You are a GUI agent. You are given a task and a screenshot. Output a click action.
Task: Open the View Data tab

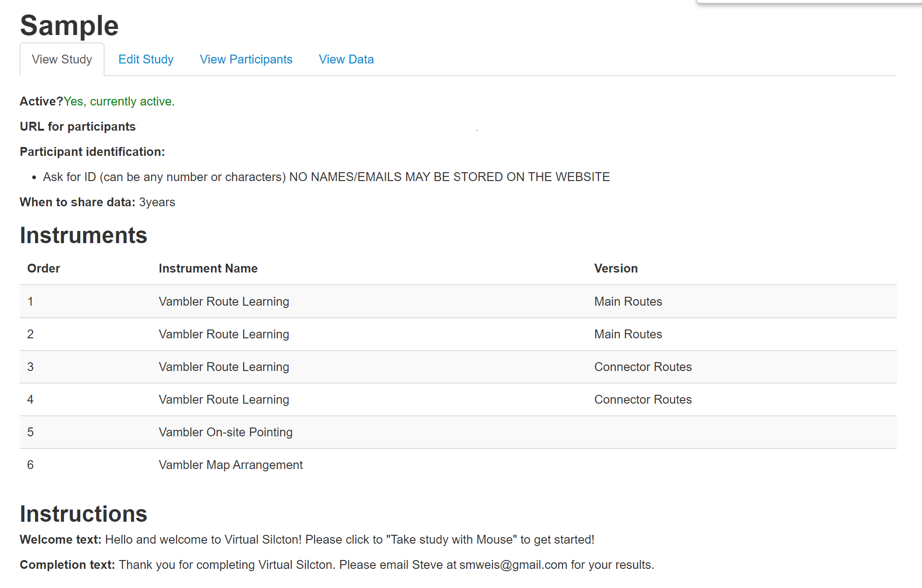[346, 59]
